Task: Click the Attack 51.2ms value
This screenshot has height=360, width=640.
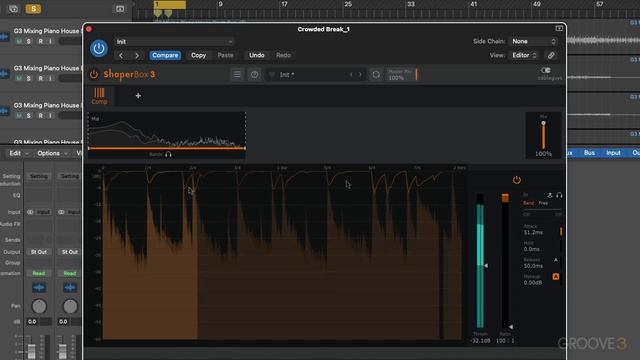Action: 533,232
